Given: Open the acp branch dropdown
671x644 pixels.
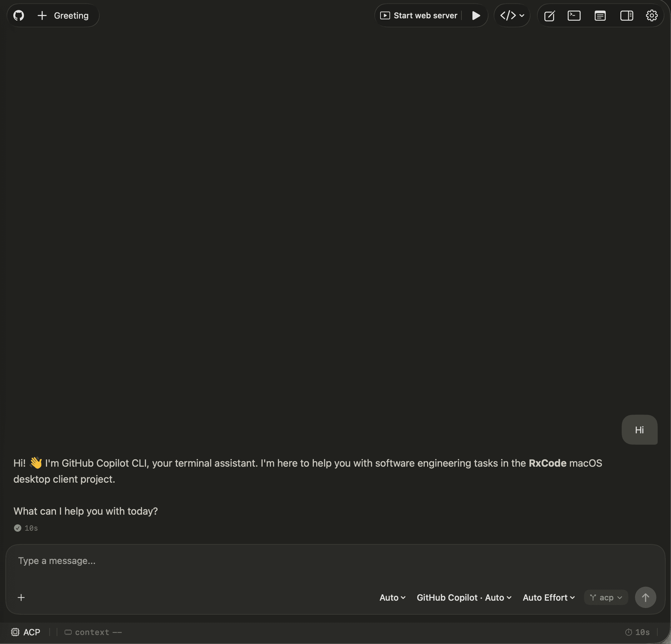Looking at the screenshot, I should (606, 597).
